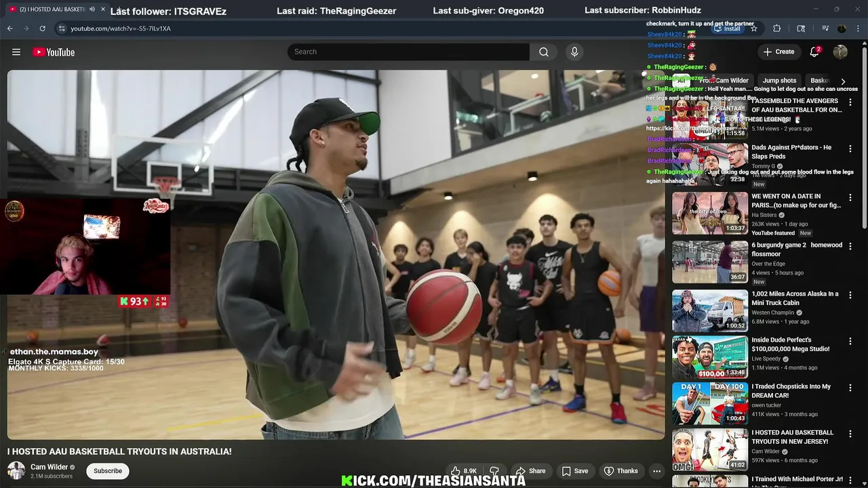
Task: Dislike the video with thumbs down
Action: coord(494,471)
